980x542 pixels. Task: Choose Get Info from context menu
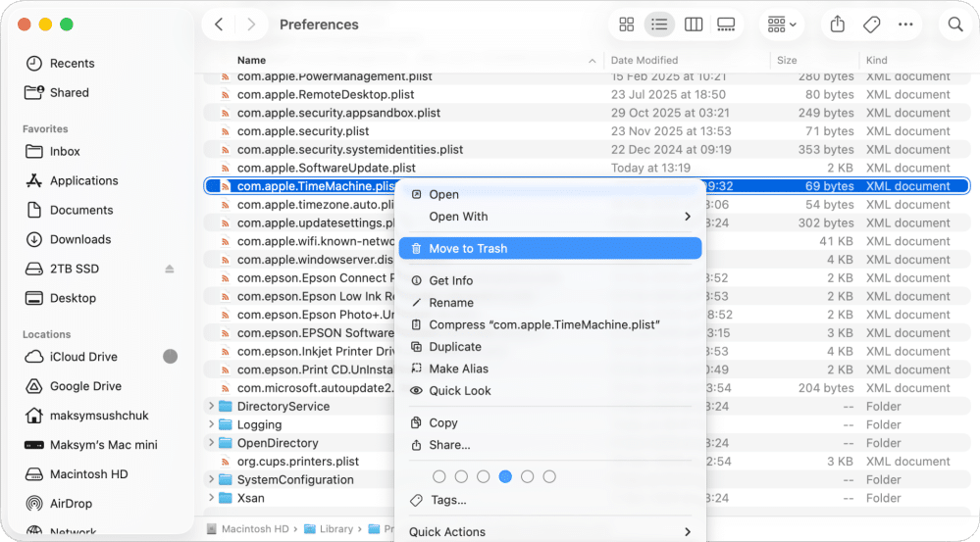click(550, 280)
